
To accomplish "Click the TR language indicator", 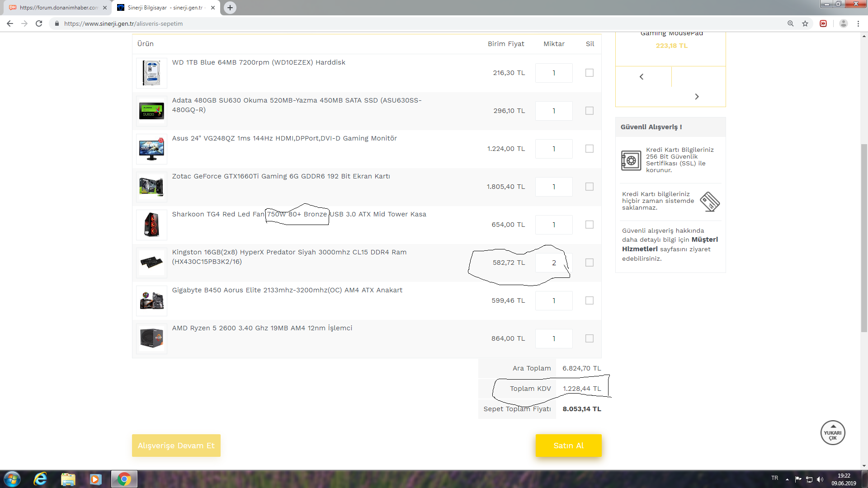I will click(775, 478).
